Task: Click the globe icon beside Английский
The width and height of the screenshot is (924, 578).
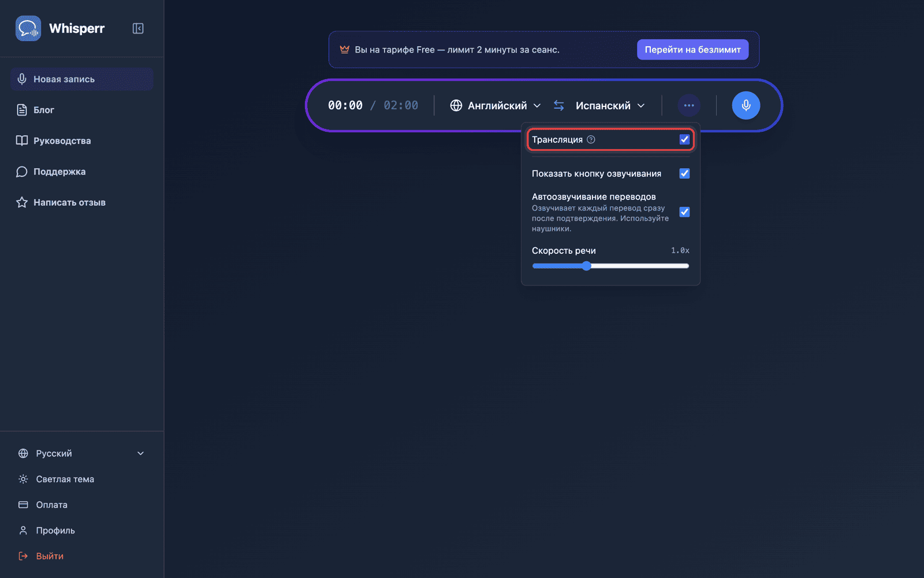Action: coord(456,105)
